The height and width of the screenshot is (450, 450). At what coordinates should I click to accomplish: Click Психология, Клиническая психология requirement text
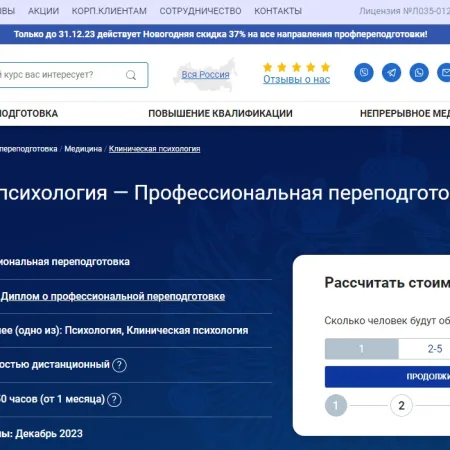pyautogui.click(x=156, y=331)
